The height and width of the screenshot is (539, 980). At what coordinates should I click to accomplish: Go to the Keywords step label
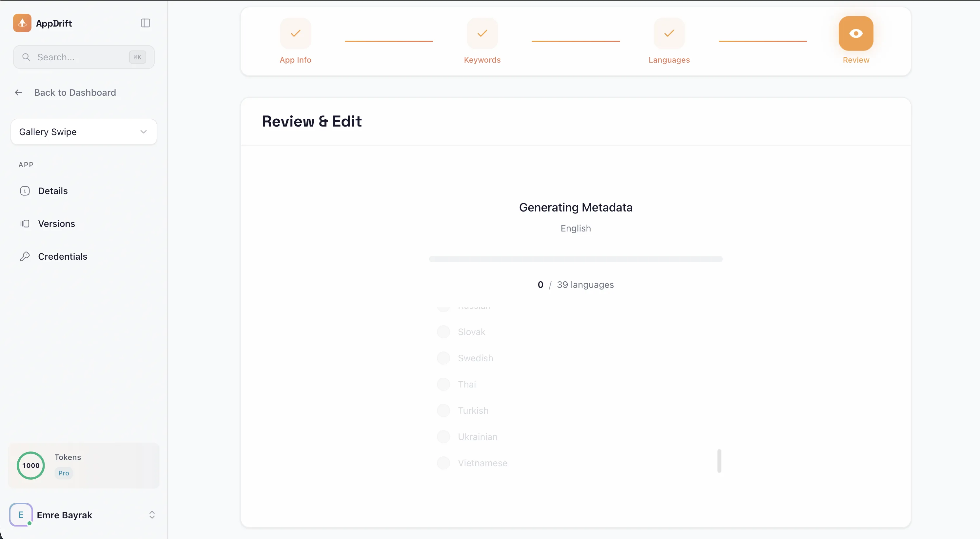[482, 60]
